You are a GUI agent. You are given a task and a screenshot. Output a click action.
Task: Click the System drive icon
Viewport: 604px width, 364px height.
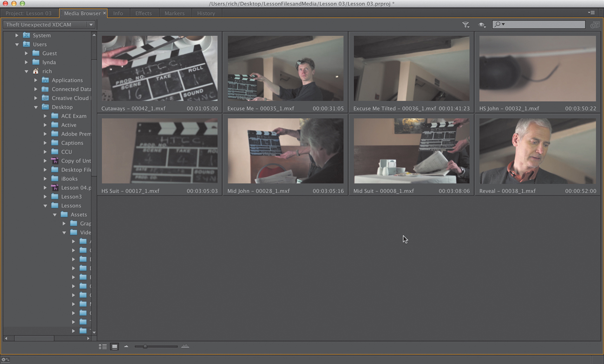point(26,35)
